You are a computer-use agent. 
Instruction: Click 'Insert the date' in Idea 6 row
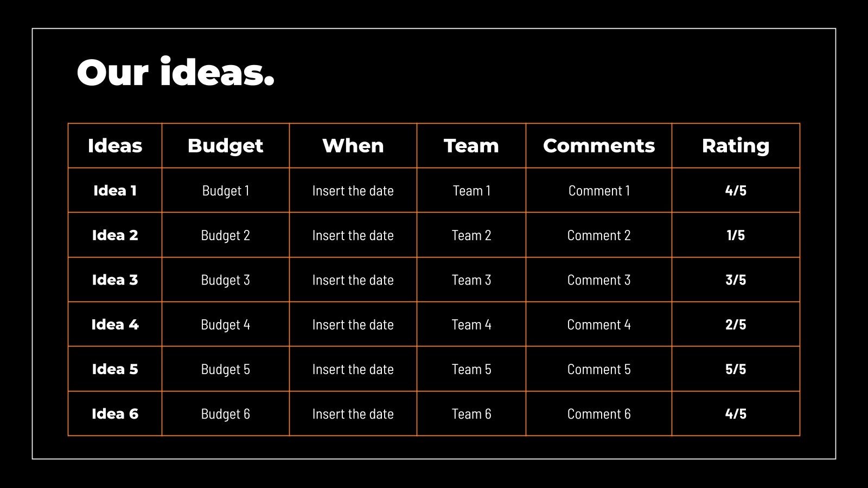coord(353,414)
